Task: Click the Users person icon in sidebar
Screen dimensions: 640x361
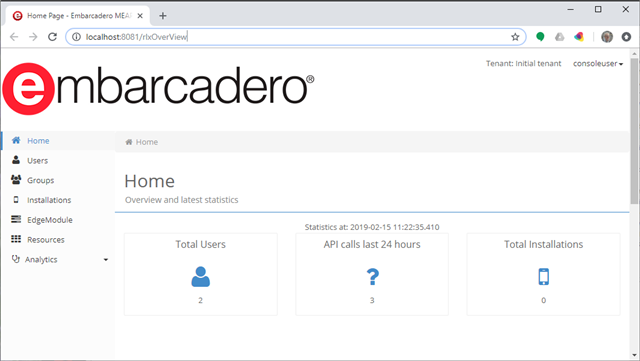Action: point(16,160)
